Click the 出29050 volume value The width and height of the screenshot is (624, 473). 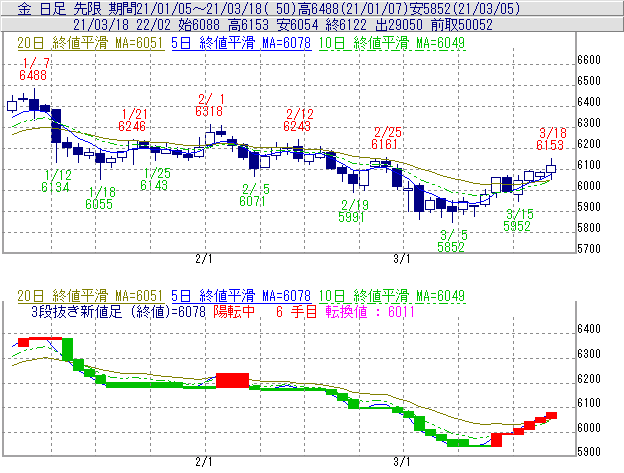[x=399, y=25]
